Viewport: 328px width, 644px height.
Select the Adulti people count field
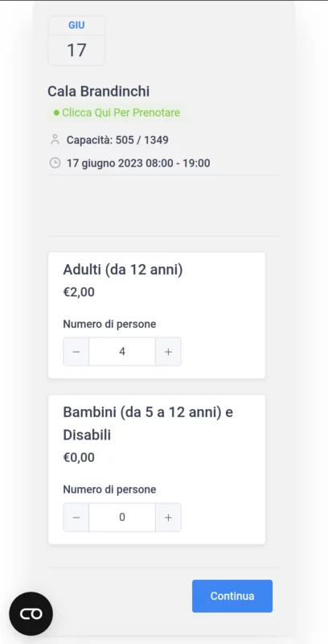[x=122, y=352]
